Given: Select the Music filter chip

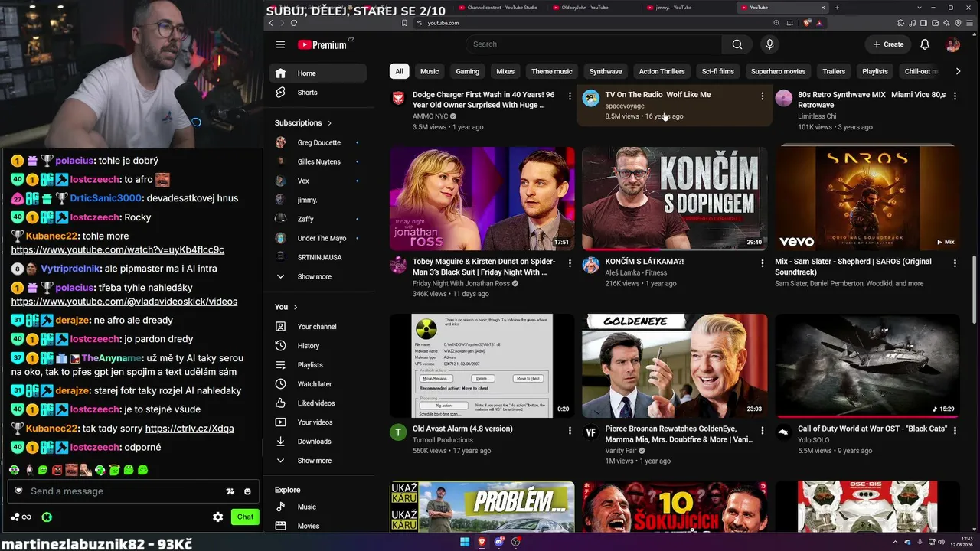Looking at the screenshot, I should [430, 71].
